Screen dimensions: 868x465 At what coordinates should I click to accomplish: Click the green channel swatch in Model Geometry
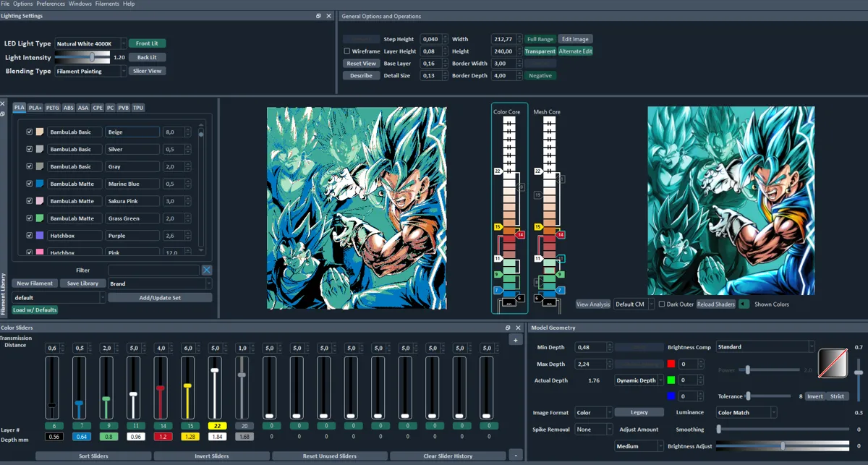671,380
